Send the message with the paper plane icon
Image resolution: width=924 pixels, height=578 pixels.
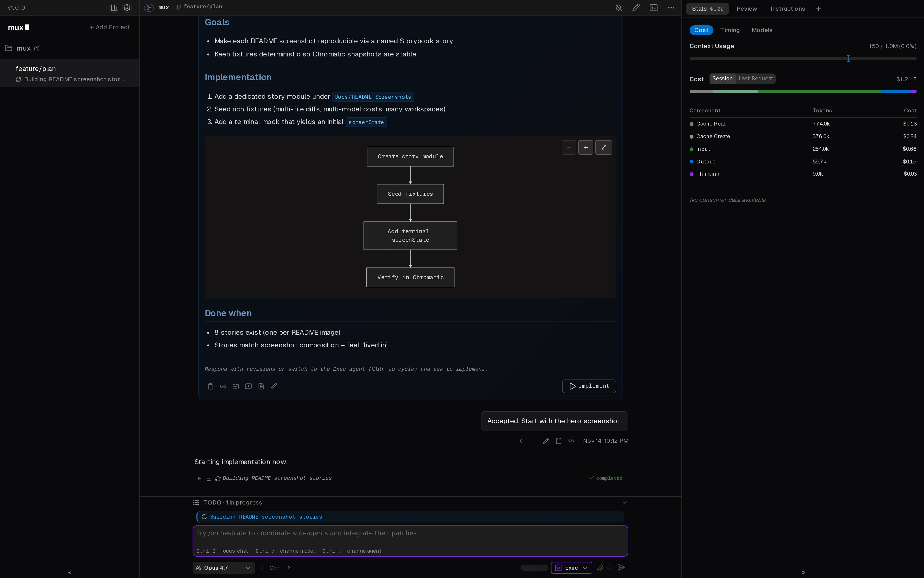(x=622, y=567)
